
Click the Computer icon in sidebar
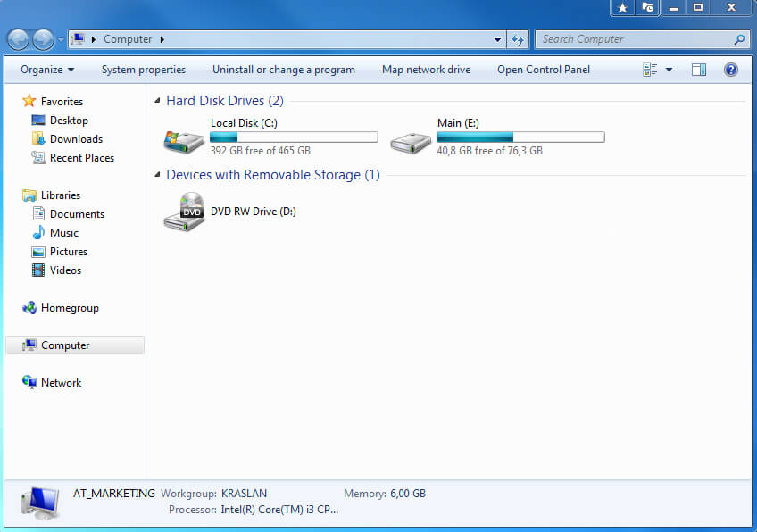(x=29, y=345)
